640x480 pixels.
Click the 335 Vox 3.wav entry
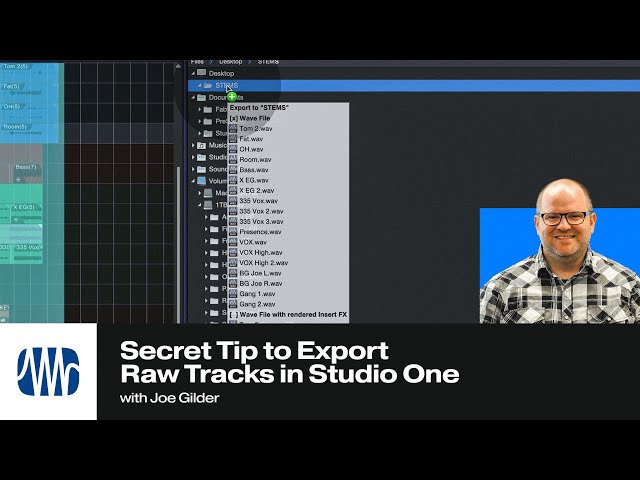click(261, 222)
